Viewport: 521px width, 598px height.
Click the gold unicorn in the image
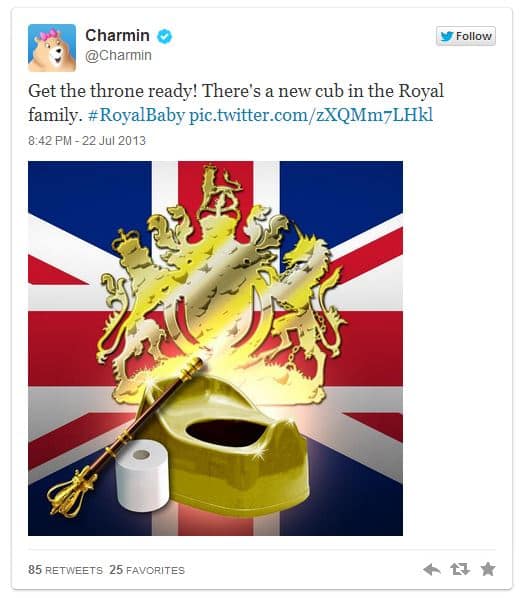(311, 297)
